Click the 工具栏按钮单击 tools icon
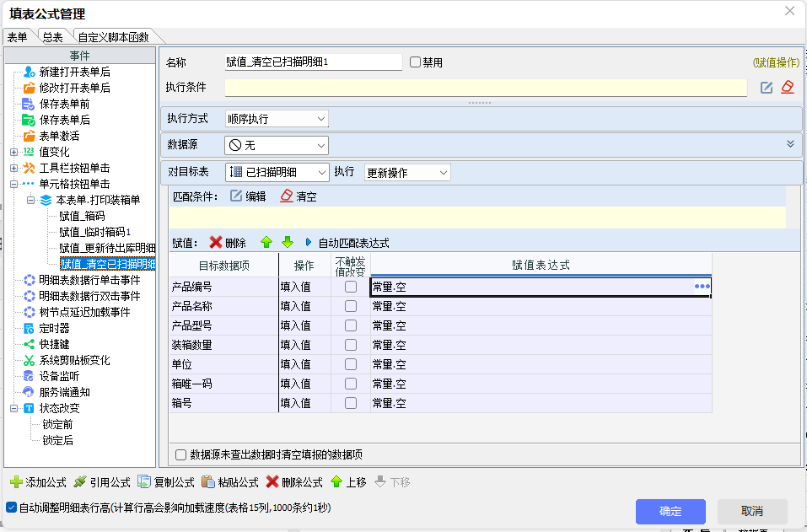This screenshot has height=532, width=807. (29, 168)
